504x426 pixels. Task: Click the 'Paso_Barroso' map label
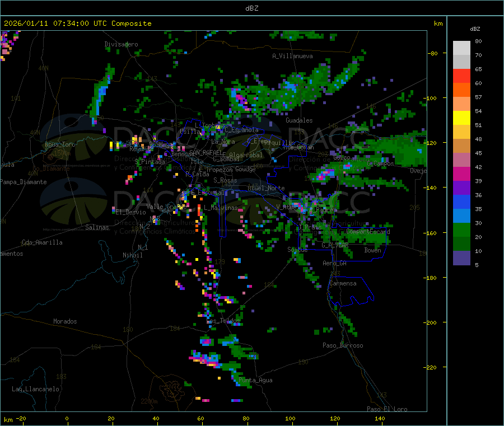pyautogui.click(x=343, y=345)
